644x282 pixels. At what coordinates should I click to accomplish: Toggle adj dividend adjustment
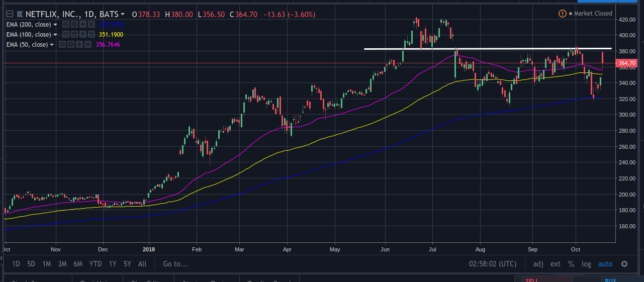point(538,264)
